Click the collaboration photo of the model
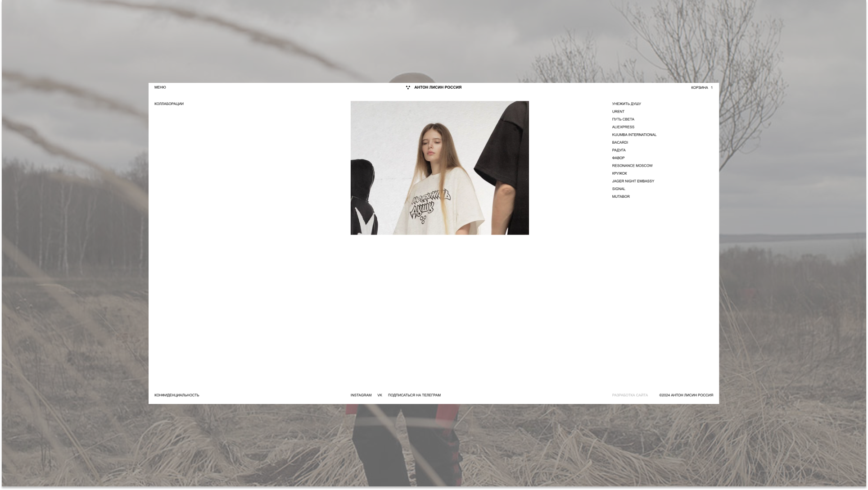This screenshot has width=868, height=490. coord(439,168)
